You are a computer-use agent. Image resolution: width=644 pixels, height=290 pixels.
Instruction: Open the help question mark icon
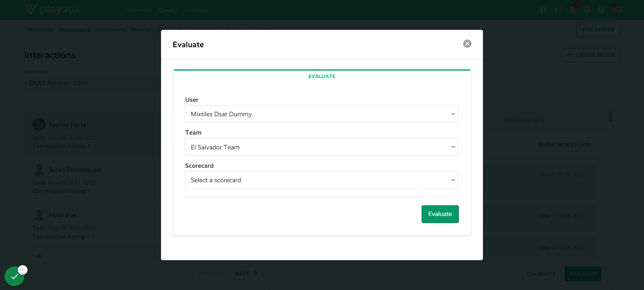pyautogui.click(x=601, y=10)
